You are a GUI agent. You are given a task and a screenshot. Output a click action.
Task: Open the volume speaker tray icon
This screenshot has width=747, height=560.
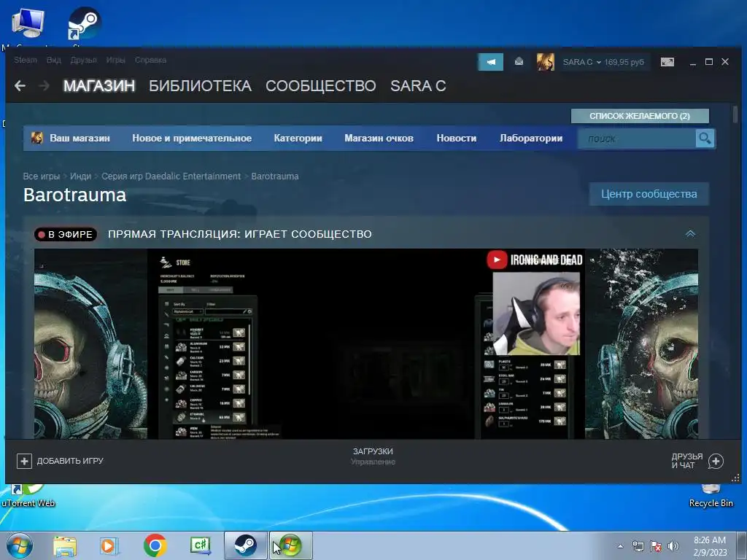[x=673, y=546]
